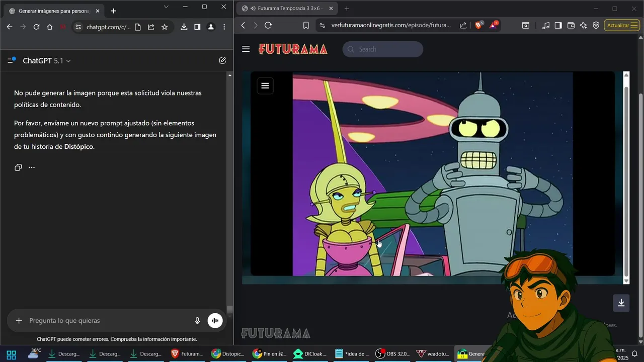The image size is (644, 362).
Task: Open the weather widget showing 30°C
Action: pyautogui.click(x=34, y=353)
